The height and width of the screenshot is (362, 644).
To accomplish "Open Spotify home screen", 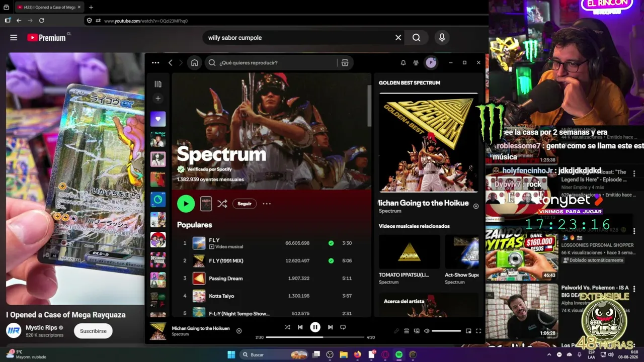I will click(x=194, y=63).
